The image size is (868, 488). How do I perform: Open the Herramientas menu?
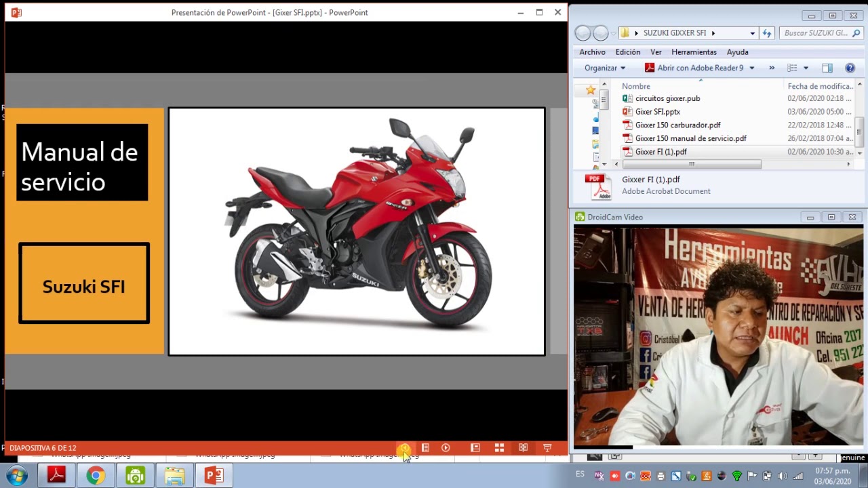pos(694,52)
